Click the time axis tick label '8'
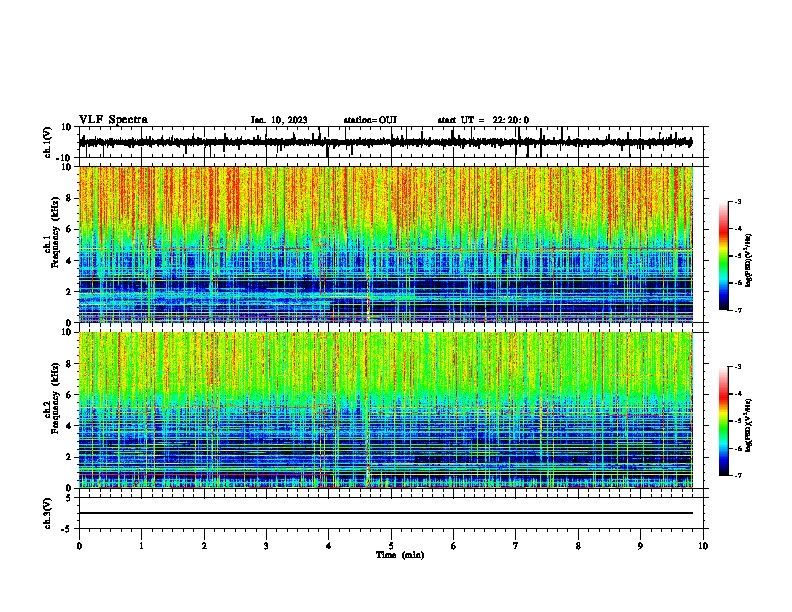The width and height of the screenshot is (792, 612). click(x=578, y=546)
